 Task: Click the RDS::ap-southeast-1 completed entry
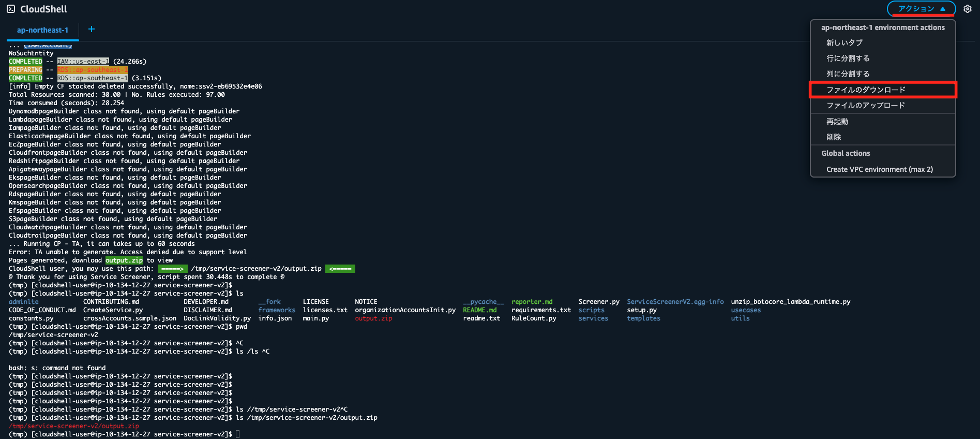click(93, 78)
